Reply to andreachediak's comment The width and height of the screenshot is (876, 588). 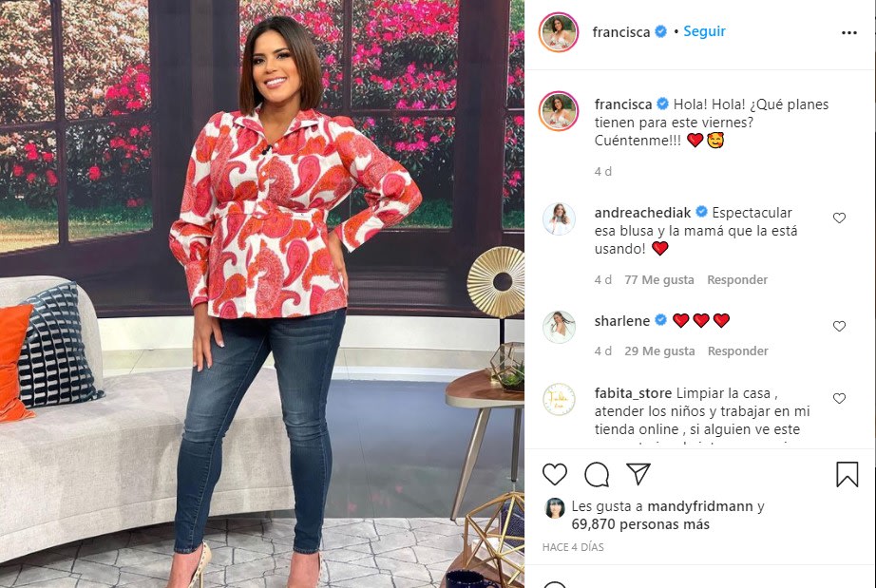(737, 280)
